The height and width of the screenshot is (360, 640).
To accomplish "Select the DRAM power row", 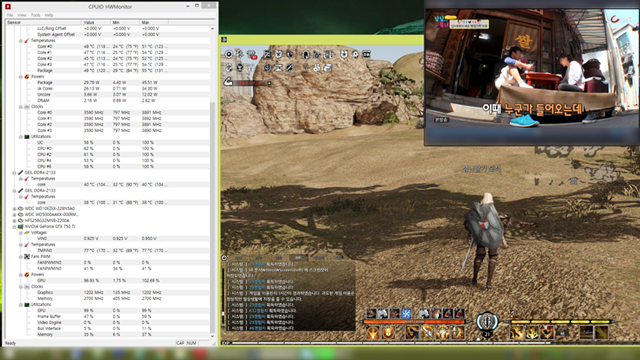I will pos(108,100).
